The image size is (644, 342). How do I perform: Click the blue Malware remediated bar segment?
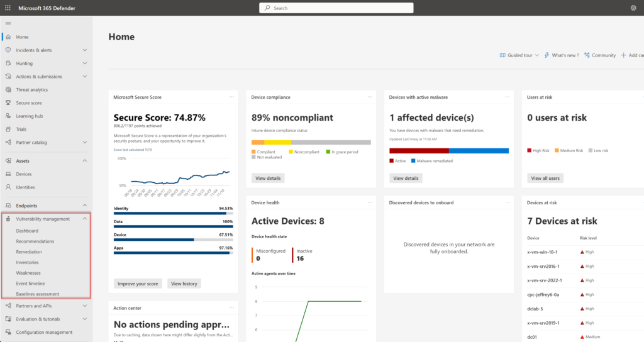click(479, 151)
